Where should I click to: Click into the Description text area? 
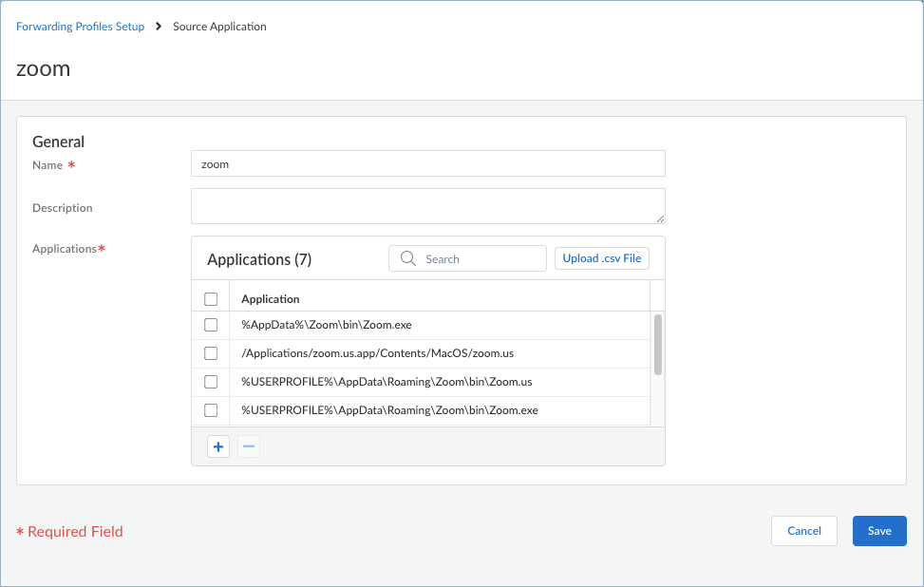pyautogui.click(x=427, y=206)
